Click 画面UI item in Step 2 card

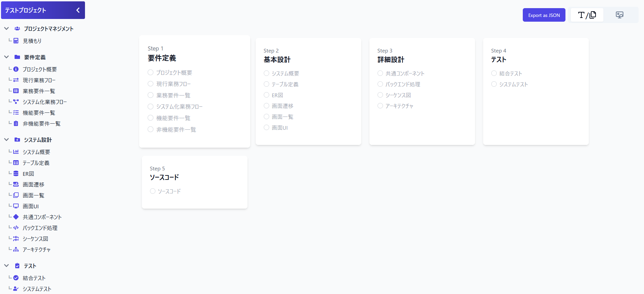pos(280,128)
